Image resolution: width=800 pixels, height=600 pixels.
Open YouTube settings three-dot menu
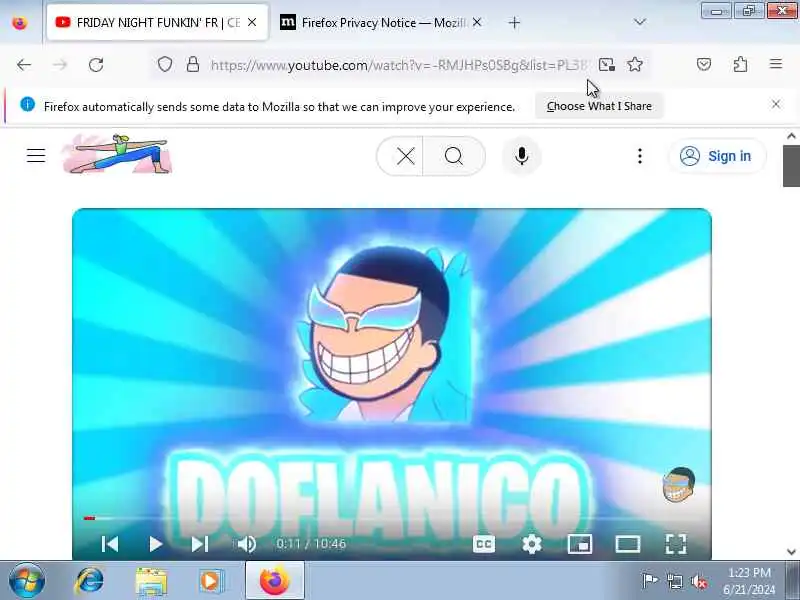[x=640, y=156]
